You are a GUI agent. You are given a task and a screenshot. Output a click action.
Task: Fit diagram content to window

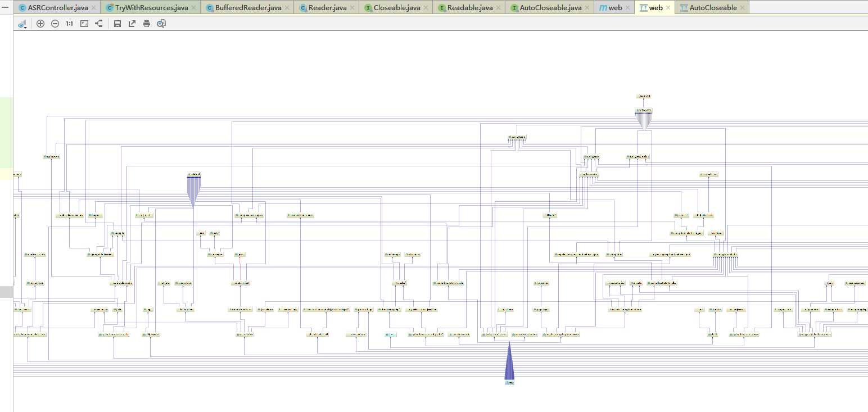pyautogui.click(x=84, y=24)
